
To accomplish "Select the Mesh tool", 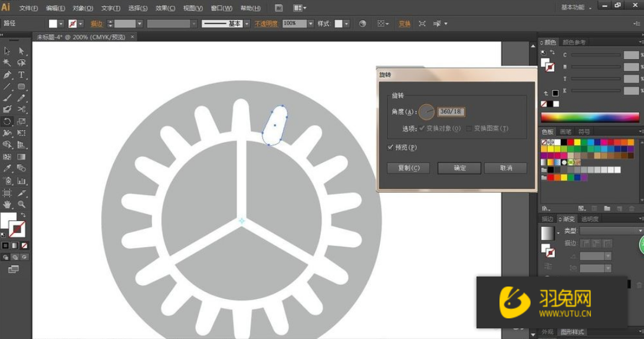I will (7, 157).
